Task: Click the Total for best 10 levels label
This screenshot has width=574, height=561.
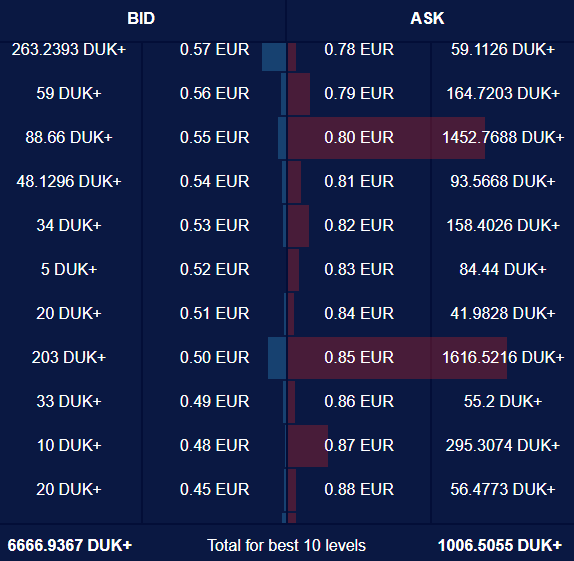Action: (x=286, y=545)
